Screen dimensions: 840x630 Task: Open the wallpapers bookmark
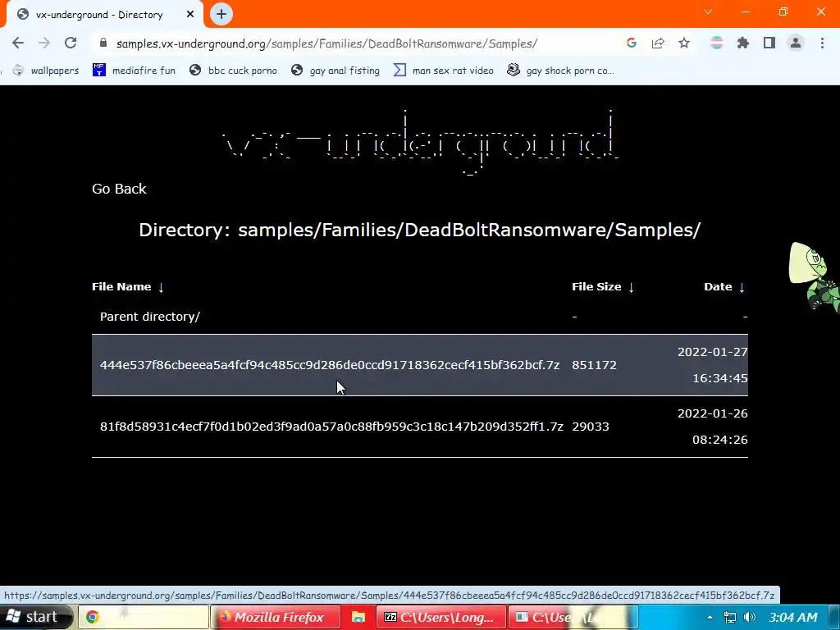click(46, 71)
